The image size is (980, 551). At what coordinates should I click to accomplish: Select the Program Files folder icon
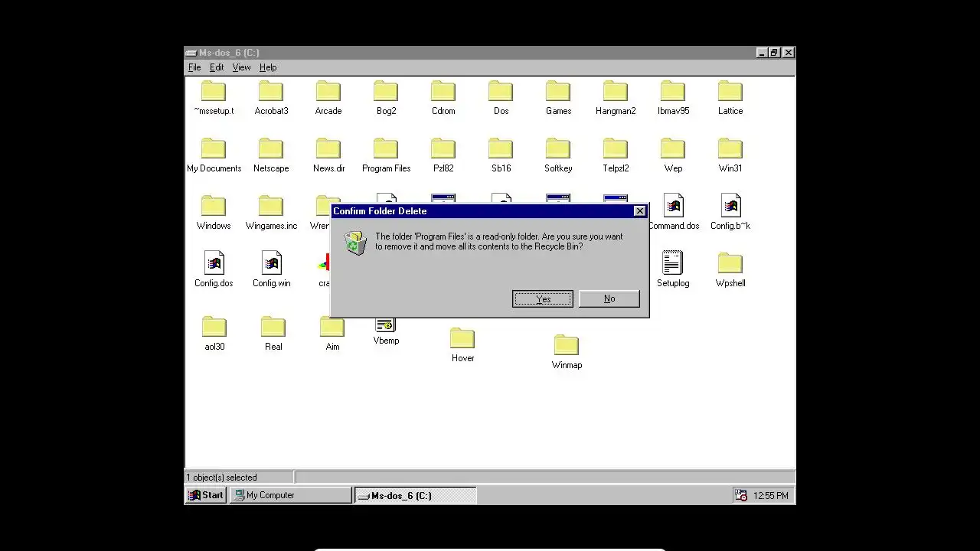[386, 148]
